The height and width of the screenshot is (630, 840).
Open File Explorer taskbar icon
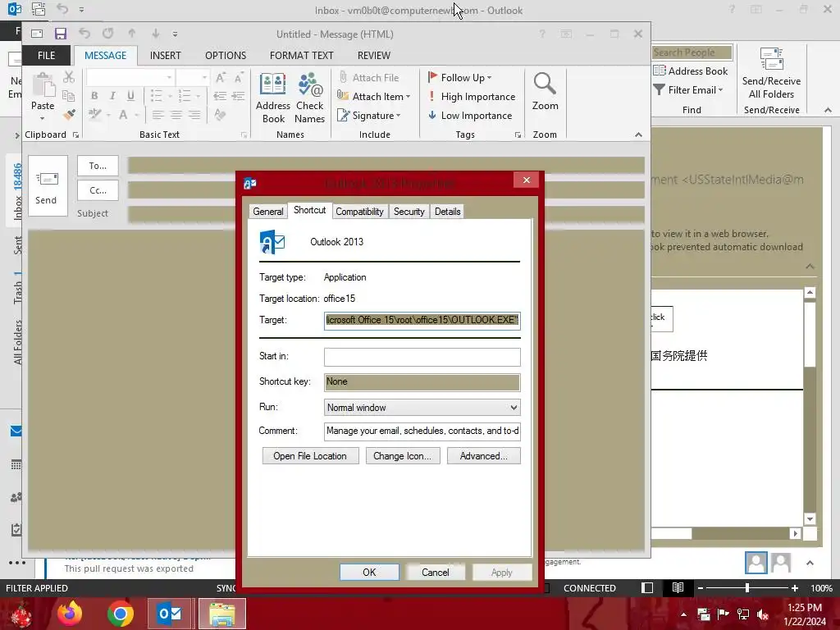pyautogui.click(x=222, y=614)
